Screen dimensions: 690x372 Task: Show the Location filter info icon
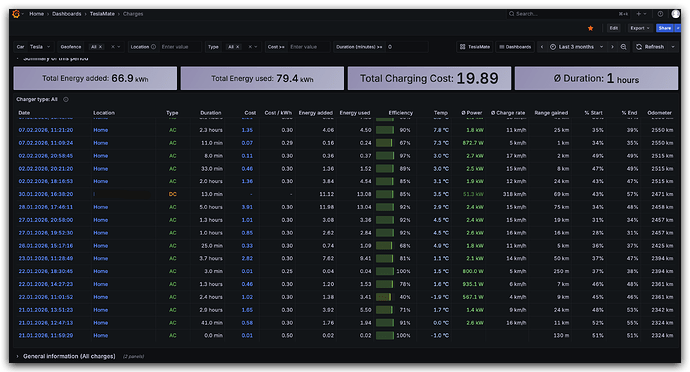point(154,47)
